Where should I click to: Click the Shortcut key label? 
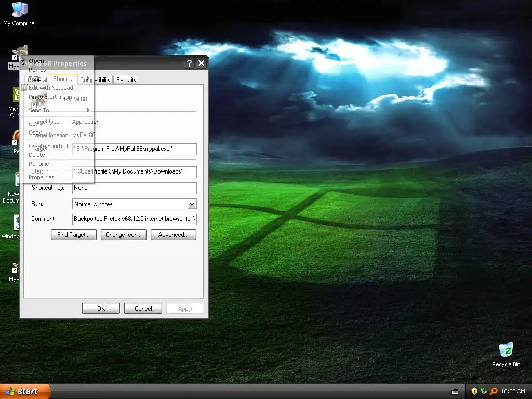click(x=48, y=188)
